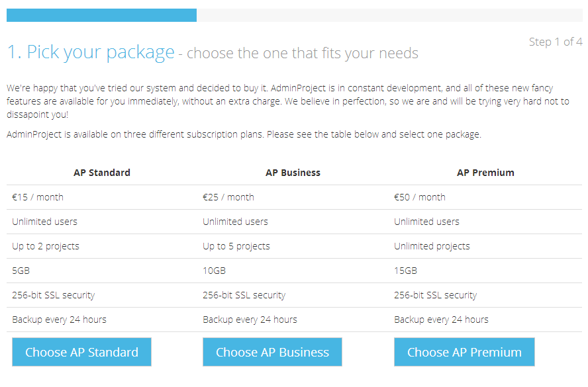Select the €50 / month price cell
The image size is (588, 387).
tap(485, 197)
